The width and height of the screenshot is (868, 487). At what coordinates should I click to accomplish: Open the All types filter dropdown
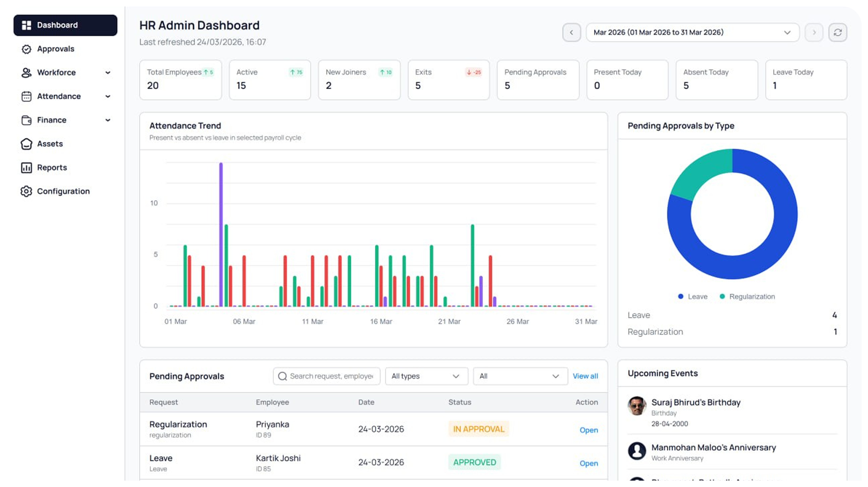[426, 376]
